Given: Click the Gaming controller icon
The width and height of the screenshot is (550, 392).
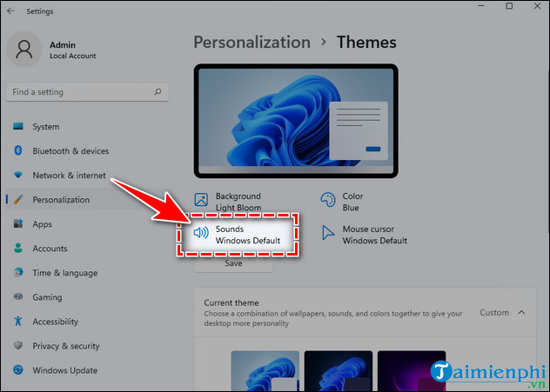Looking at the screenshot, I should [18, 296].
